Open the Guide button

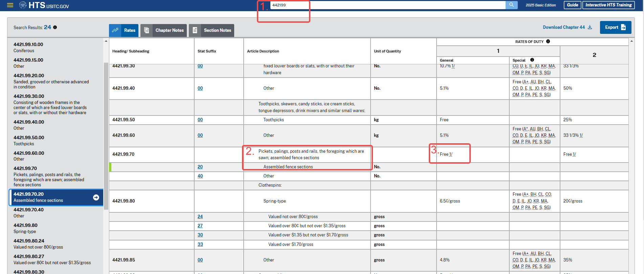coord(572,5)
